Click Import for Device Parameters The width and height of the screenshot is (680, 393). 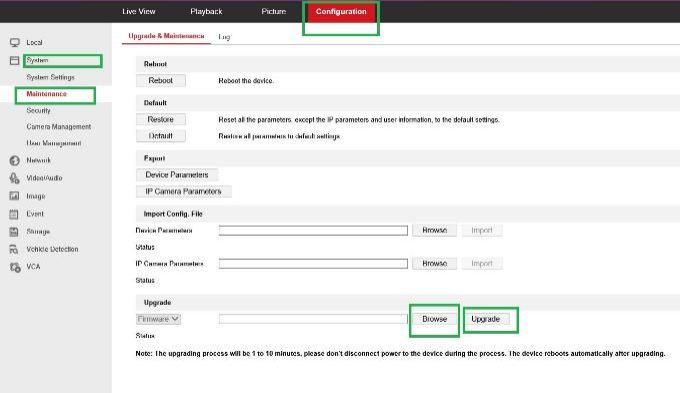pos(482,230)
